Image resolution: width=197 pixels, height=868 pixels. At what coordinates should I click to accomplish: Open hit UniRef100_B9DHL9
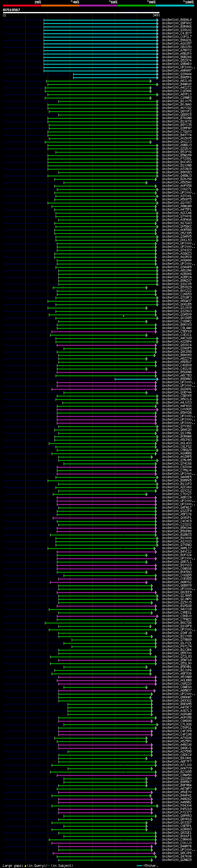coord(176,20)
